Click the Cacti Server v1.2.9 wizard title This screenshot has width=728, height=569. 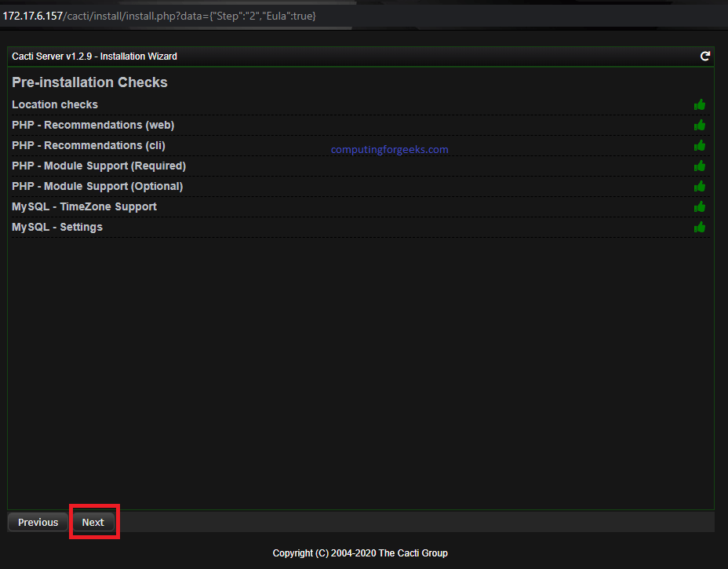(94, 57)
